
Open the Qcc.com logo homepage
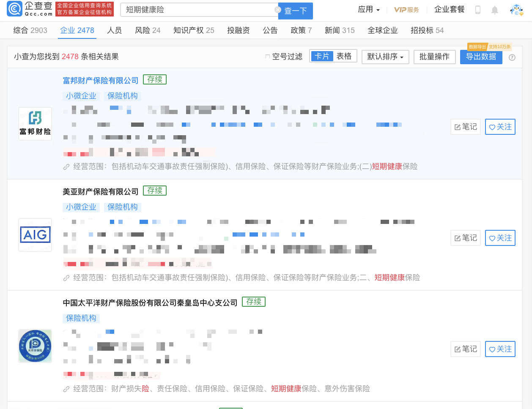click(30, 9)
